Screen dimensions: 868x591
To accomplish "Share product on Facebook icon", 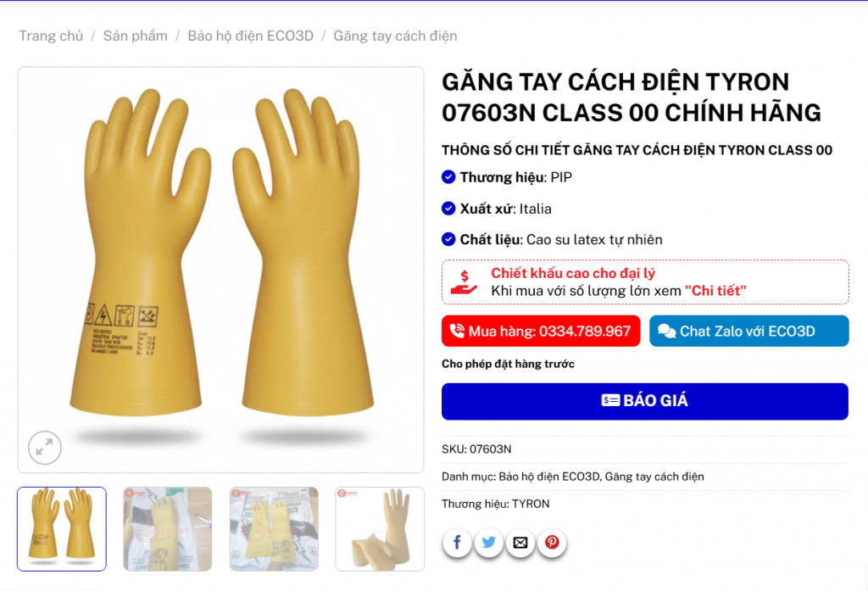I will pos(457,543).
